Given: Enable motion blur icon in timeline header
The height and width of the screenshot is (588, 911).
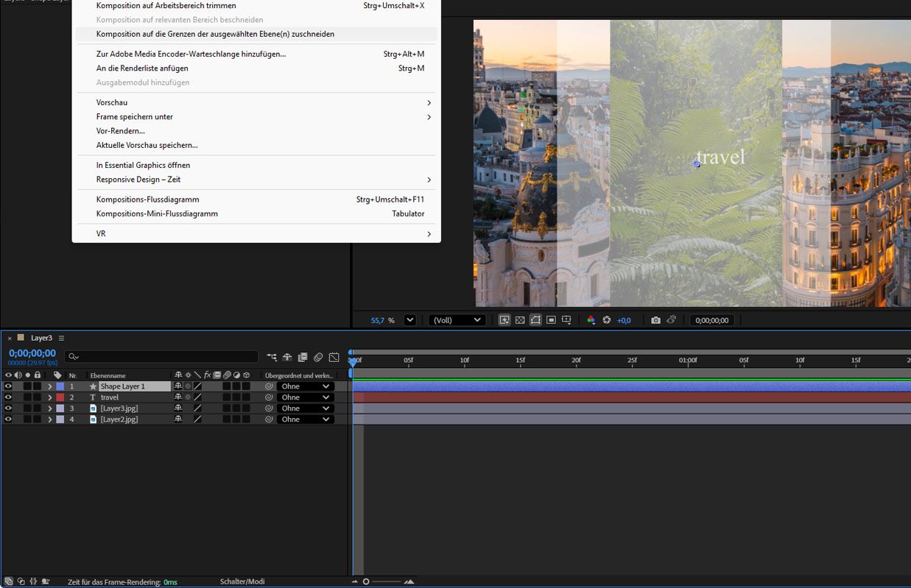Looking at the screenshot, I should coord(318,357).
